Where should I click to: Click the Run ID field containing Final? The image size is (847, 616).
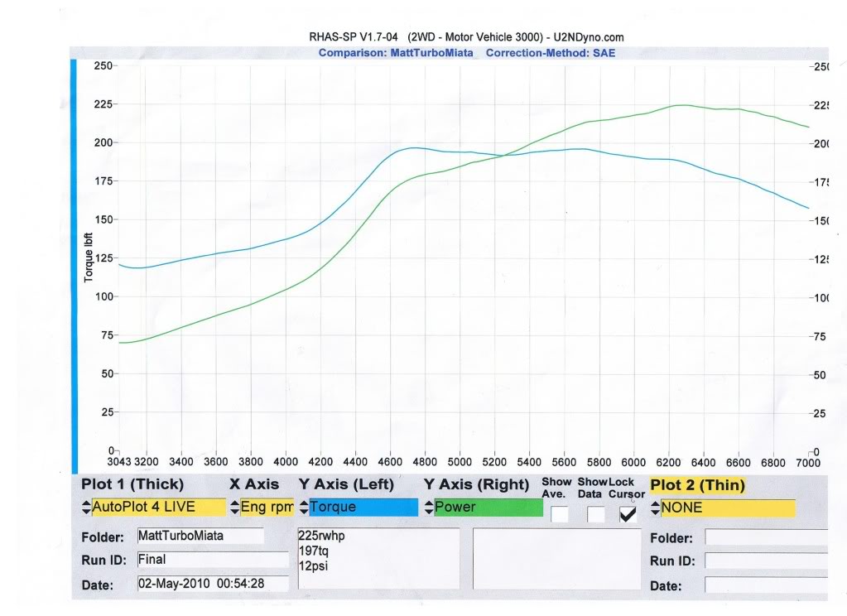(x=213, y=559)
